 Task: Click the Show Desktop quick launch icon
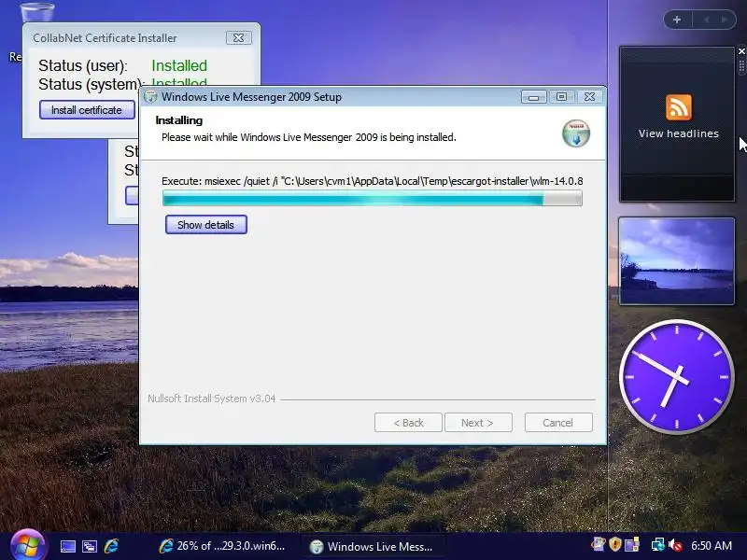point(67,546)
